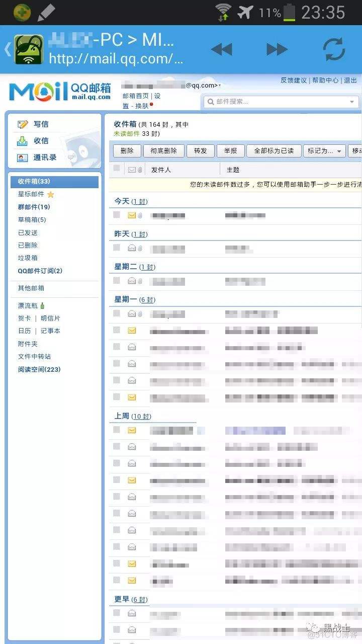
Task: Open 群邮件(19) folder
Action: click(x=34, y=207)
